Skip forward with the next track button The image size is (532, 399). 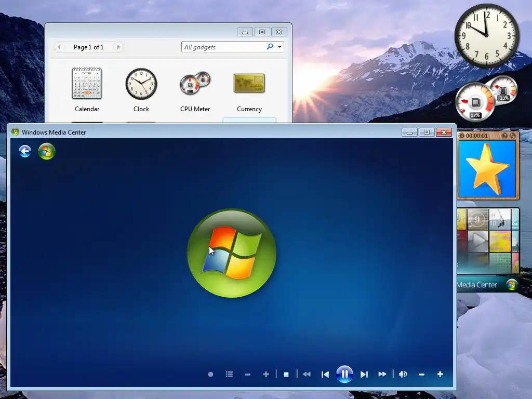tap(364, 374)
